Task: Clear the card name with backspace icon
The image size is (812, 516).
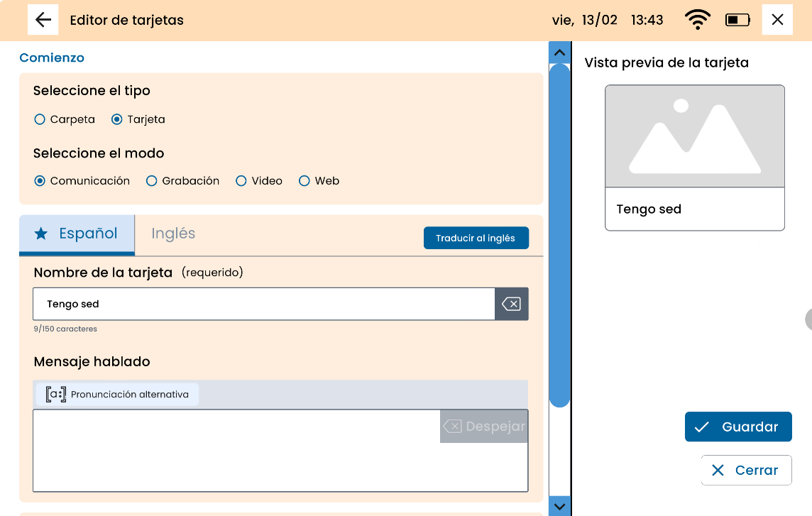Action: (511, 304)
